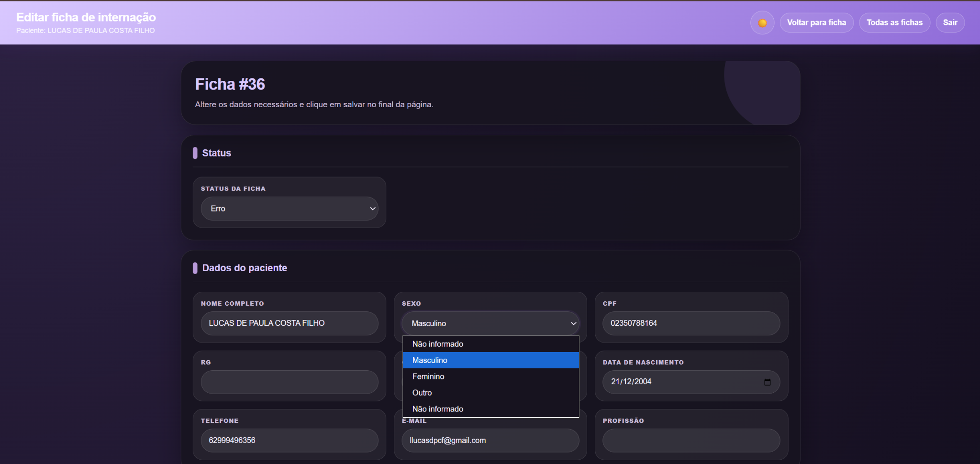Click the Status section title
Viewport: 980px width, 464px height.
216,153
